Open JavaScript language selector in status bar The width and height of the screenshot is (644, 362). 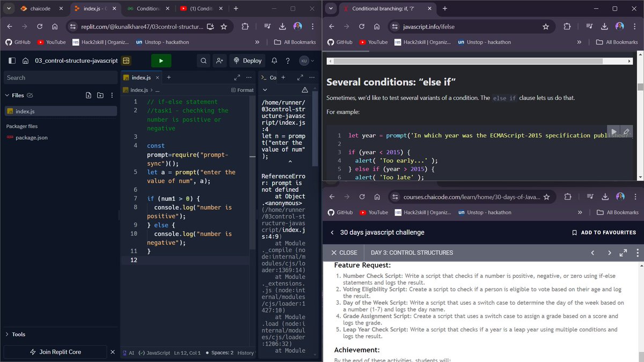[x=155, y=353]
